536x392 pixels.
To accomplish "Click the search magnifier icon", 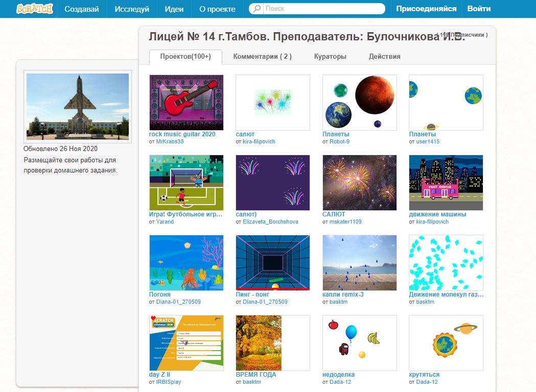I will click(x=257, y=9).
